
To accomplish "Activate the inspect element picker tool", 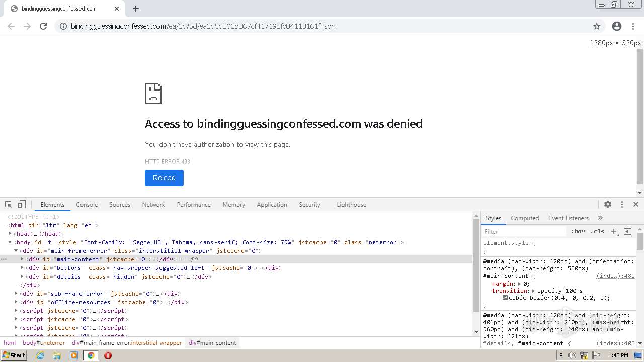I will [x=8, y=204].
